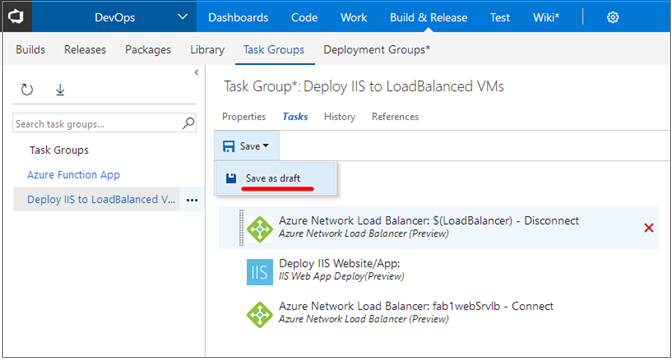Image resolution: width=672 pixels, height=360 pixels.
Task: Click the import task group download icon
Action: pos(60,90)
